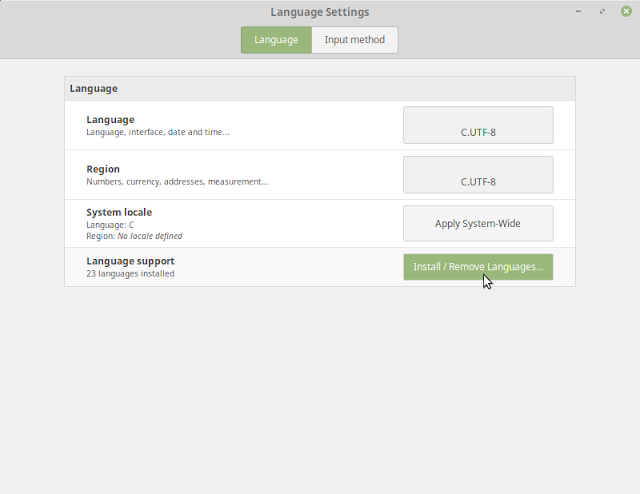Click the 'Numbers, currency, addresses' description
Screen dimensions: 640x494
[177, 182]
